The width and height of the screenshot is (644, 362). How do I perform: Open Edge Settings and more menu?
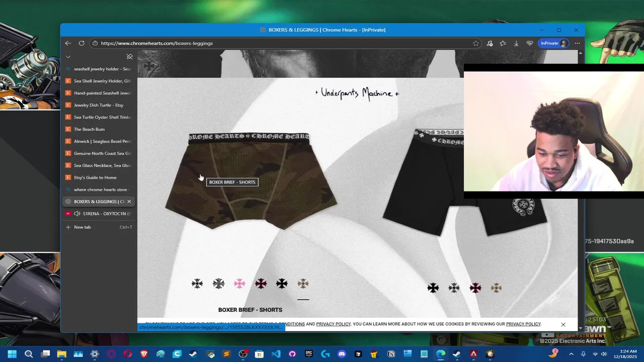click(577, 43)
